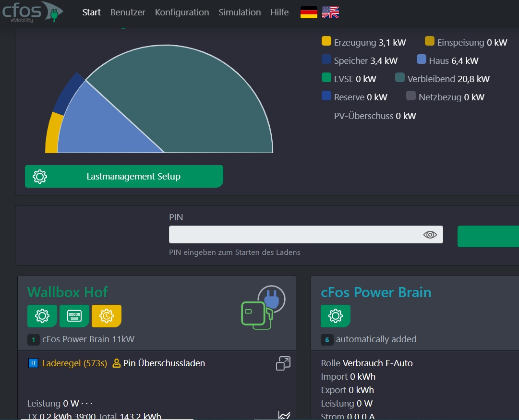Click Wallbox Hof Leistung 0 W value

pyautogui.click(x=71, y=404)
